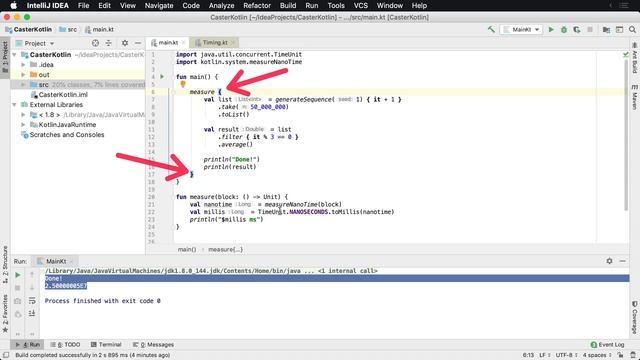
Task: Change file encoding UTF-8 in status bar
Action: point(566,355)
